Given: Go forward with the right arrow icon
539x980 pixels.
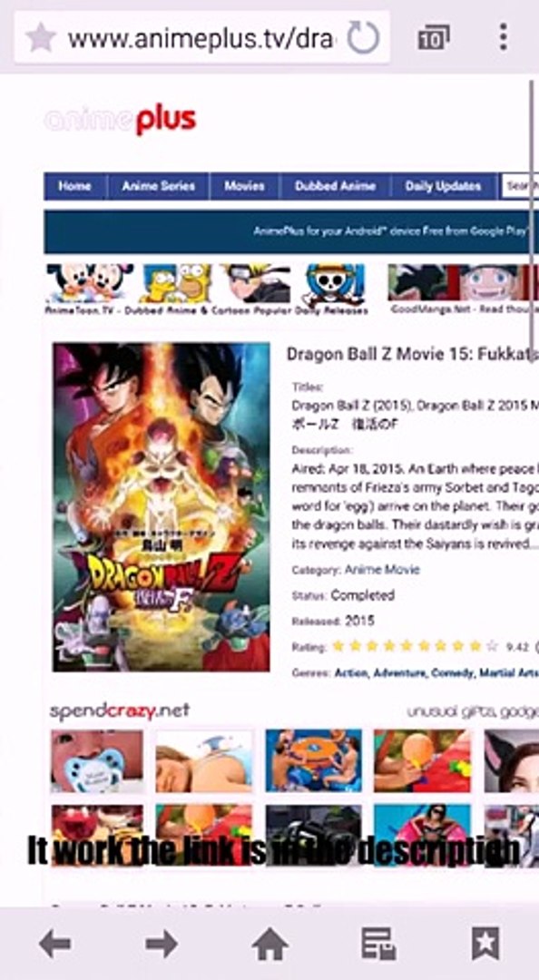Looking at the screenshot, I should 162,943.
